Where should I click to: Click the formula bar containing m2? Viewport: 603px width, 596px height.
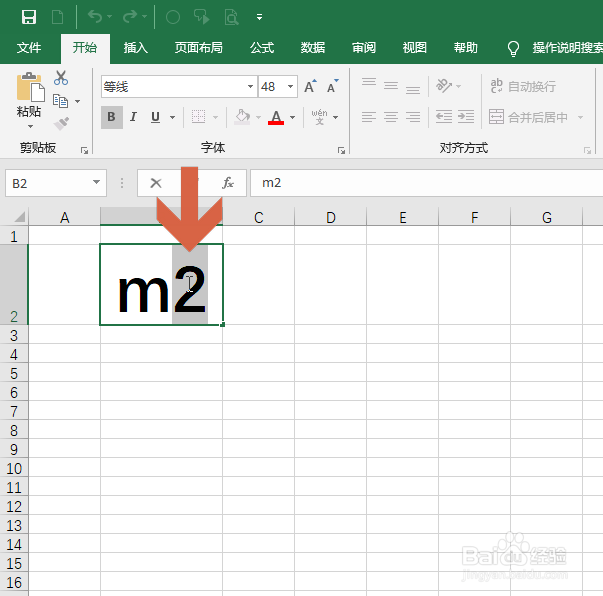[426, 183]
